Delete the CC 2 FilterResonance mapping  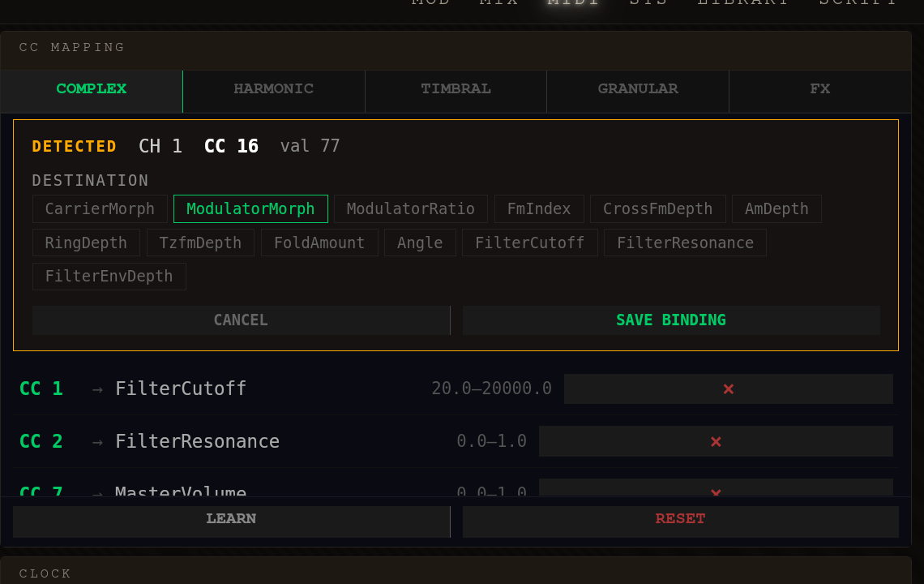[x=716, y=441]
